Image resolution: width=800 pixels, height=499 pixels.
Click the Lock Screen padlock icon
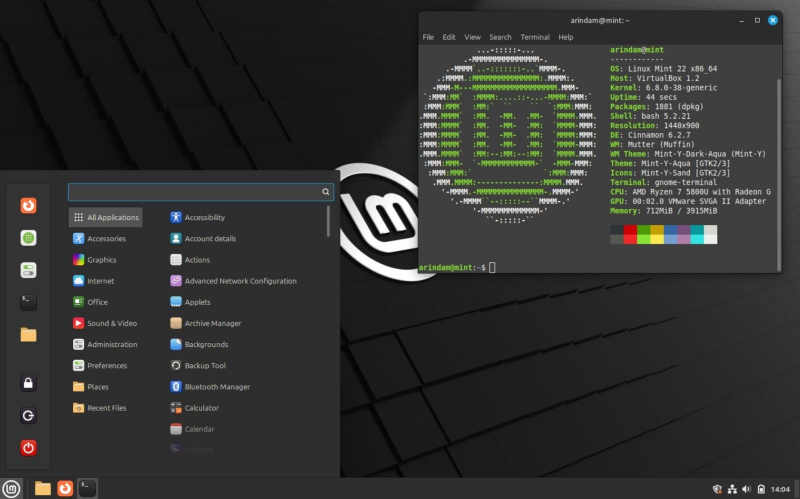click(29, 383)
